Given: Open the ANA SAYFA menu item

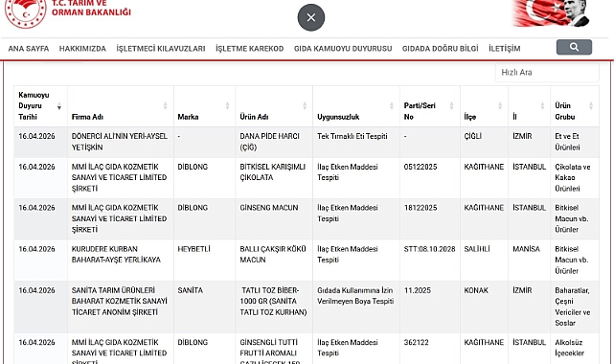Looking at the screenshot, I should click(x=29, y=49).
